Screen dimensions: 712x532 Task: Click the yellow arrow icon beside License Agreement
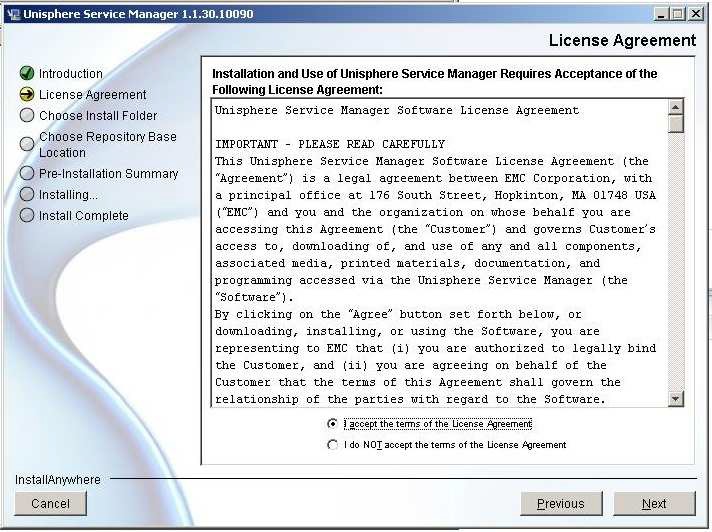[x=27, y=94]
